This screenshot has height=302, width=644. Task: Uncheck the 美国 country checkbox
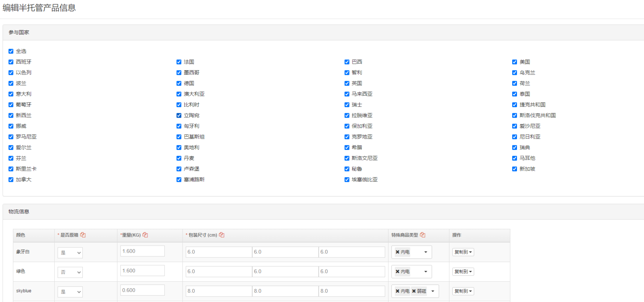514,62
